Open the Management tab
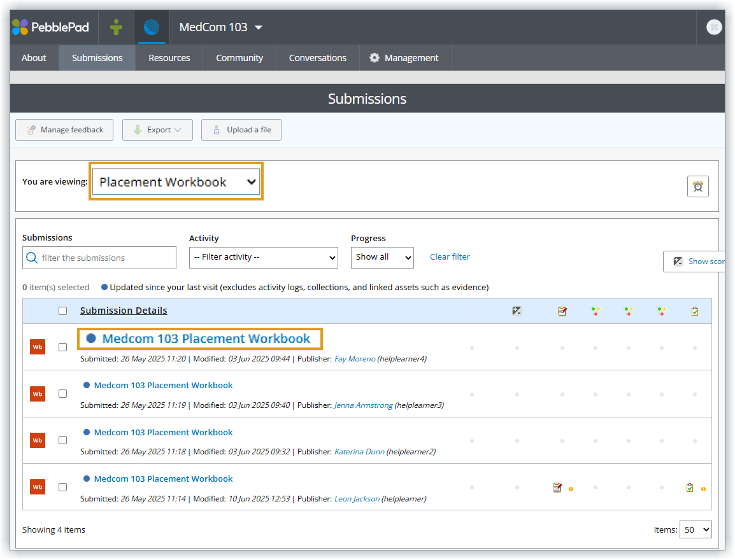 click(x=406, y=58)
